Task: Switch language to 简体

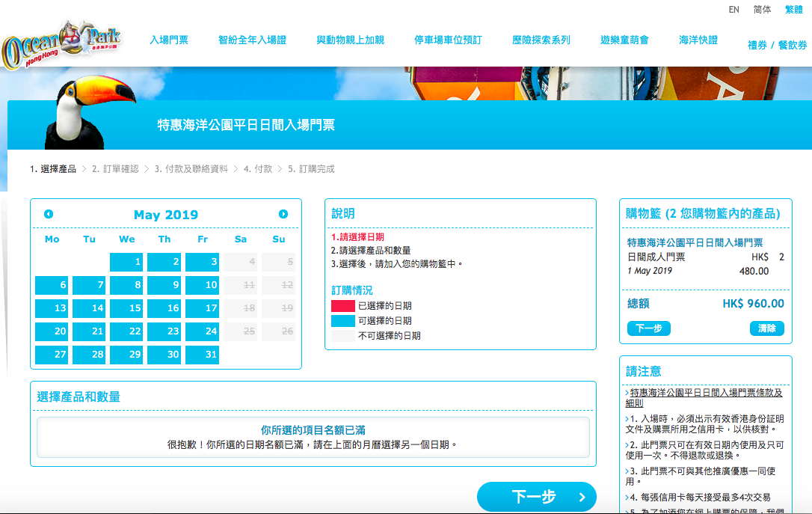Action: [762, 9]
